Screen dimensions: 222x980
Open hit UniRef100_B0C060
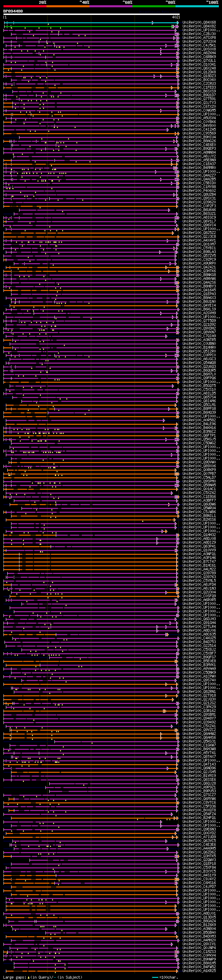pos(199,80)
